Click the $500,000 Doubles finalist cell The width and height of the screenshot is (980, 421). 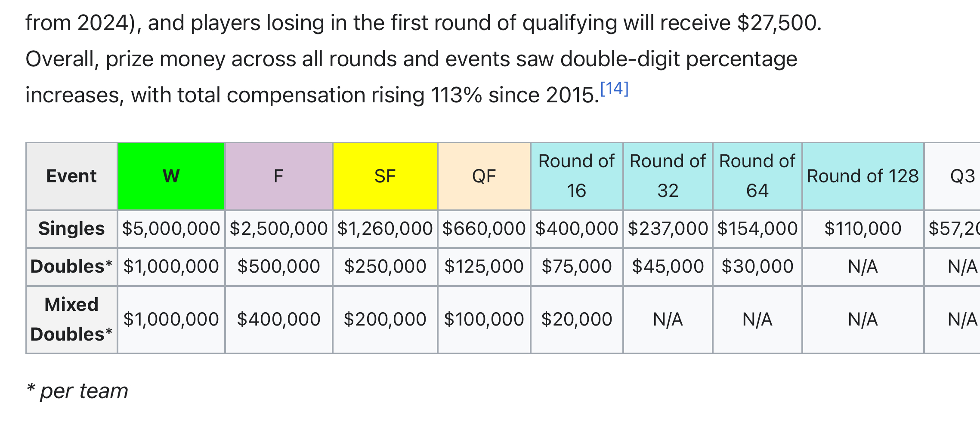pos(278,267)
